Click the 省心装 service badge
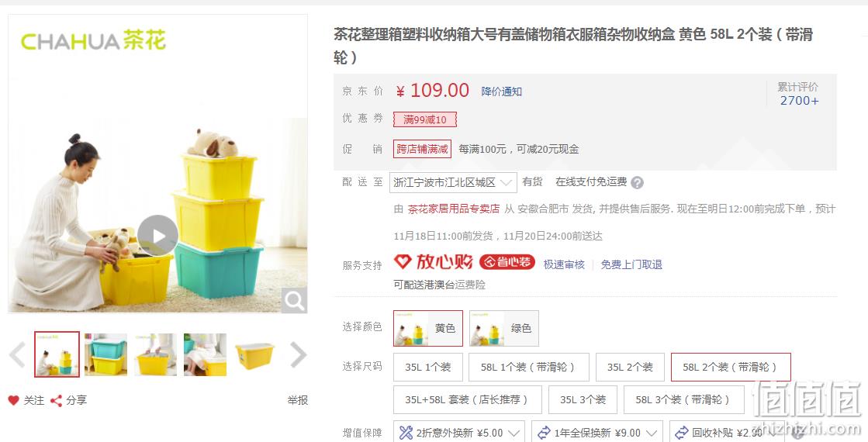Viewport: 868px width, 442px height. pyautogui.click(x=507, y=261)
